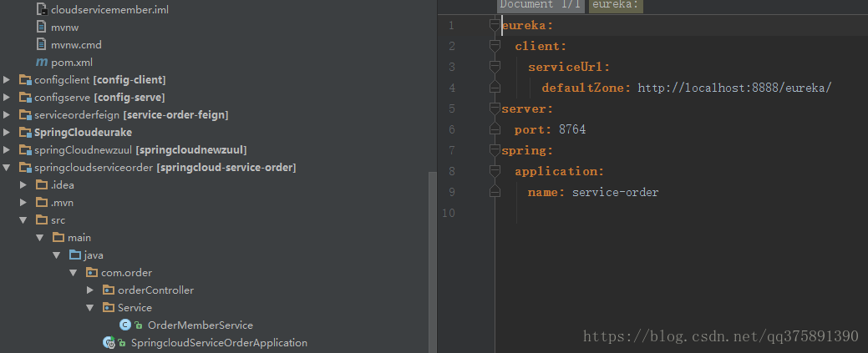Image resolution: width=868 pixels, height=353 pixels.
Task: Fold the application block on line 8
Action: click(x=495, y=171)
